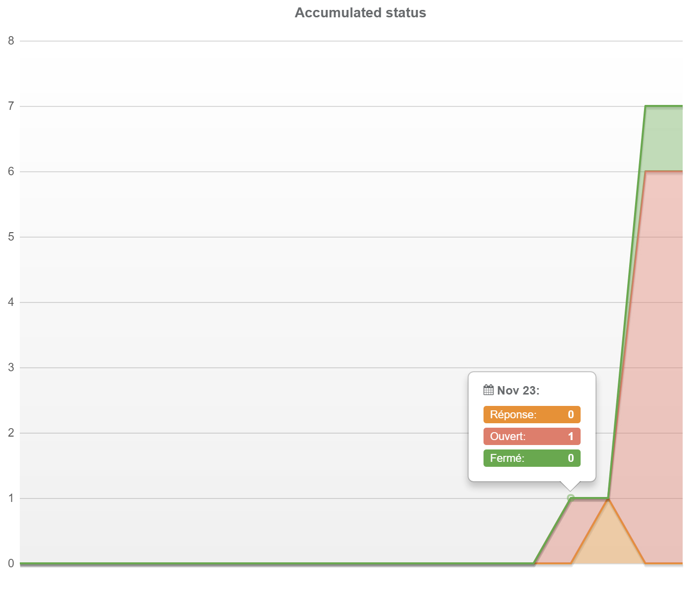Click the highlighted data point marker on chart

[571, 498]
